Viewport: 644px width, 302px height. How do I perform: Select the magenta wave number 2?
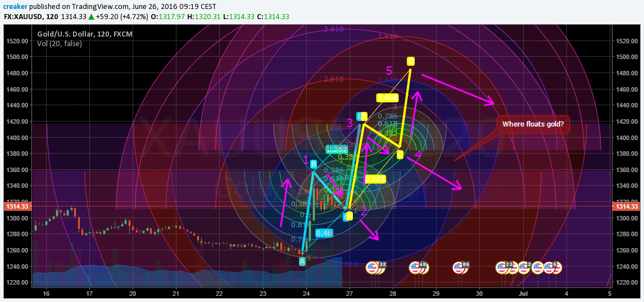363,211
